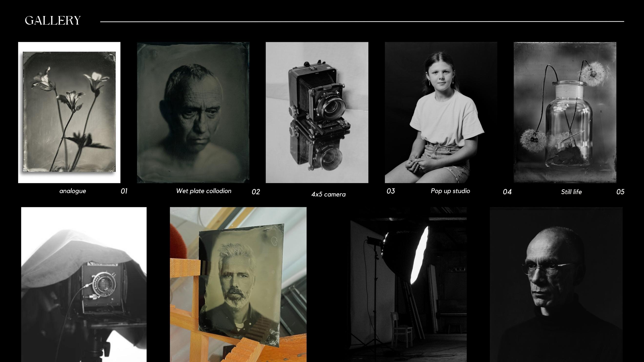This screenshot has height=362, width=644.
Task: Select the 4x5 camera product photo
Action: tap(317, 112)
